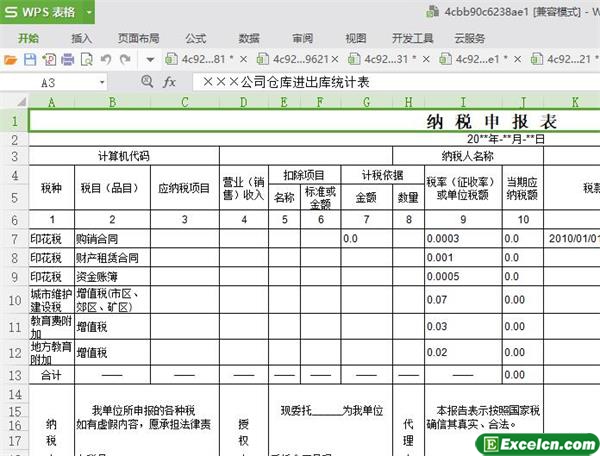Switch to the 开始 ribbon tab

tap(28, 38)
